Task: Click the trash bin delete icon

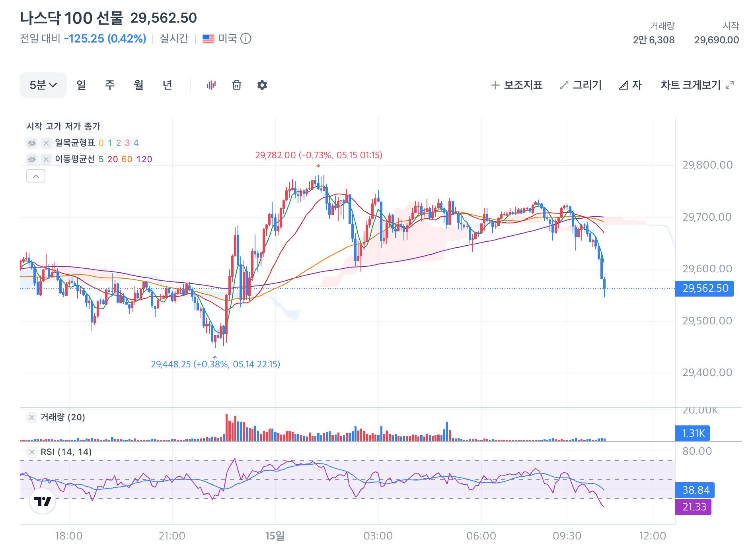Action: click(237, 85)
